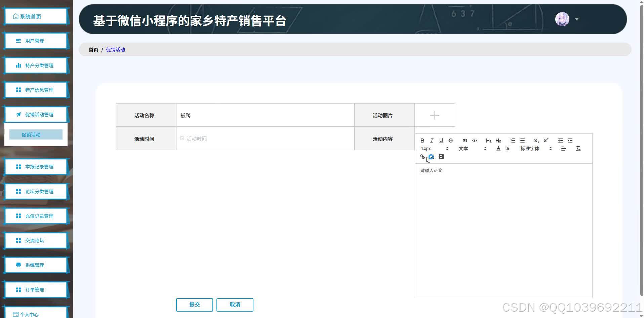Apply subscript formatting

coord(536,141)
